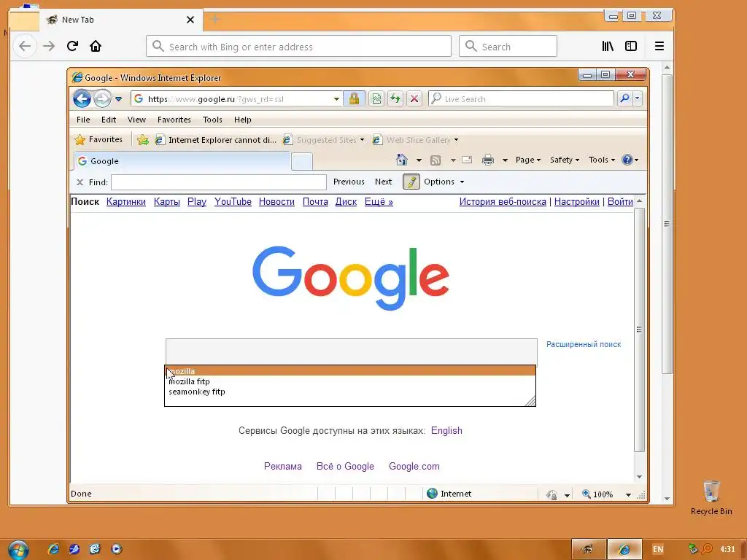Image resolution: width=747 pixels, height=560 pixels.
Task: Open the Windows Start button
Action: (18, 550)
